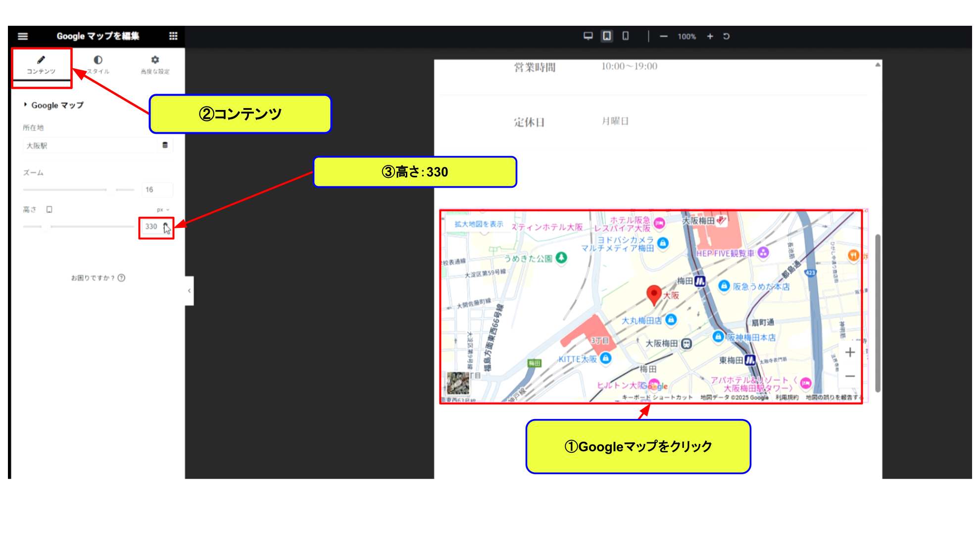This screenshot has height=535, width=980.
Task: Collapse the Google マップ section
Action: (x=53, y=105)
